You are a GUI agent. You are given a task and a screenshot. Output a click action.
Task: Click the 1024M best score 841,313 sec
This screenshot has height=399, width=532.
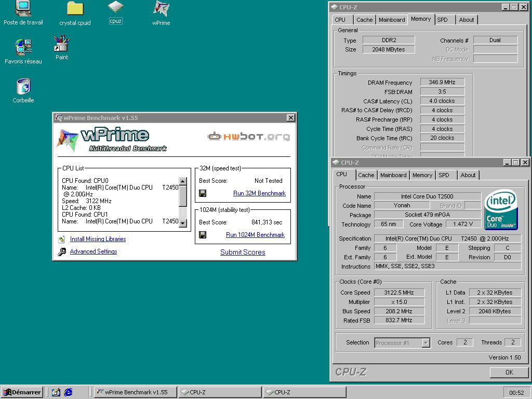point(267,222)
